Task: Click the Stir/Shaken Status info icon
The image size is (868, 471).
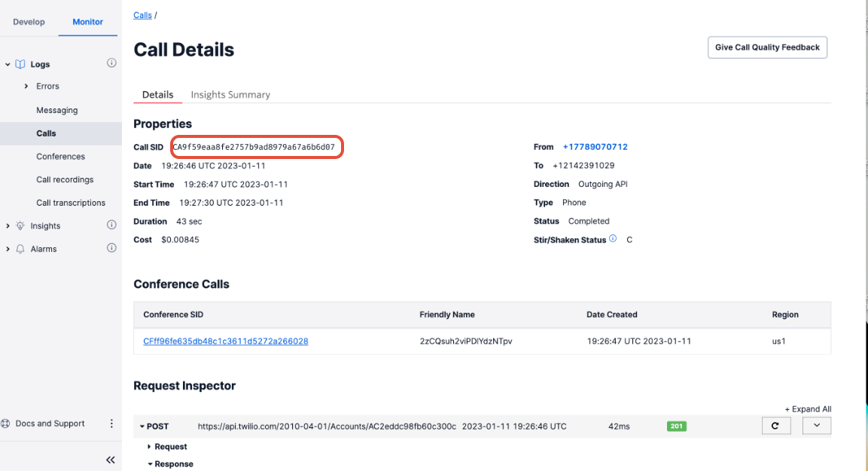Action: pos(613,239)
